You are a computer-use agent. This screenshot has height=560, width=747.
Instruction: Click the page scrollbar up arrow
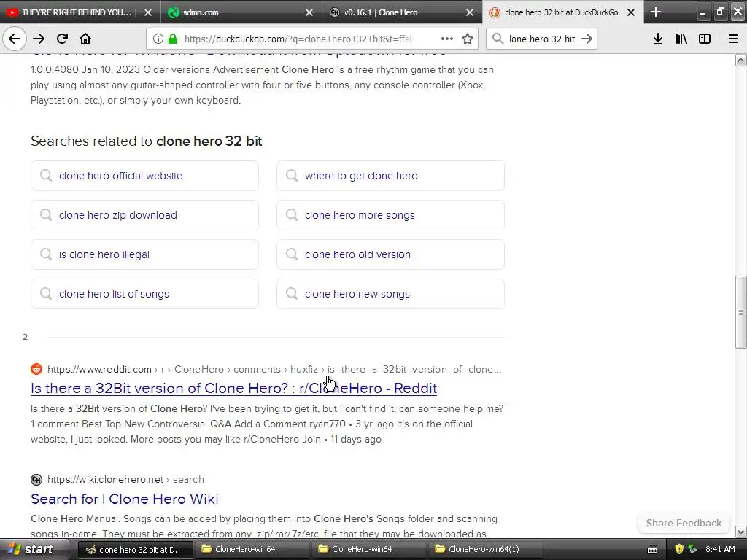click(740, 60)
